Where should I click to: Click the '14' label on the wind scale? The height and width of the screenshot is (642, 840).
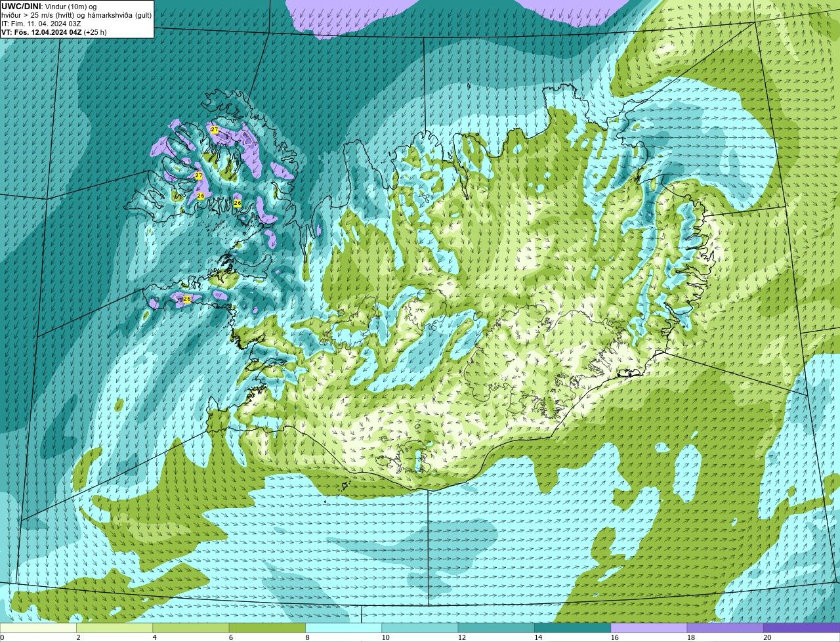click(538, 637)
